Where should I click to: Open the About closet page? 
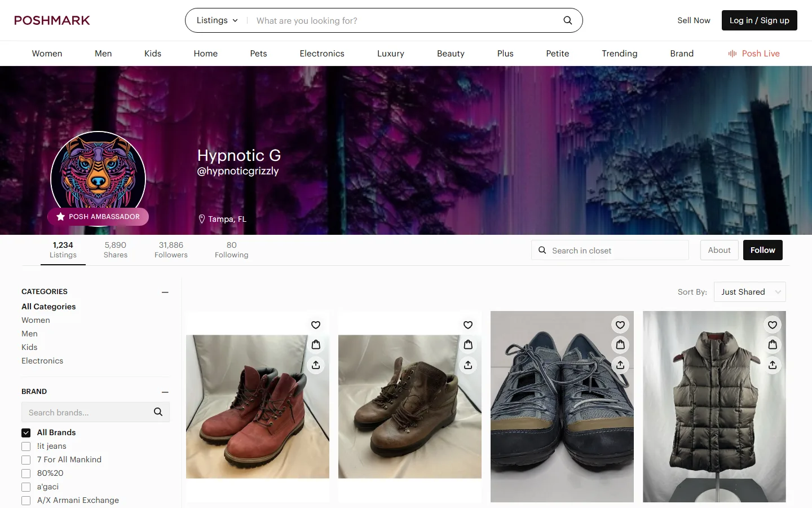click(x=720, y=250)
